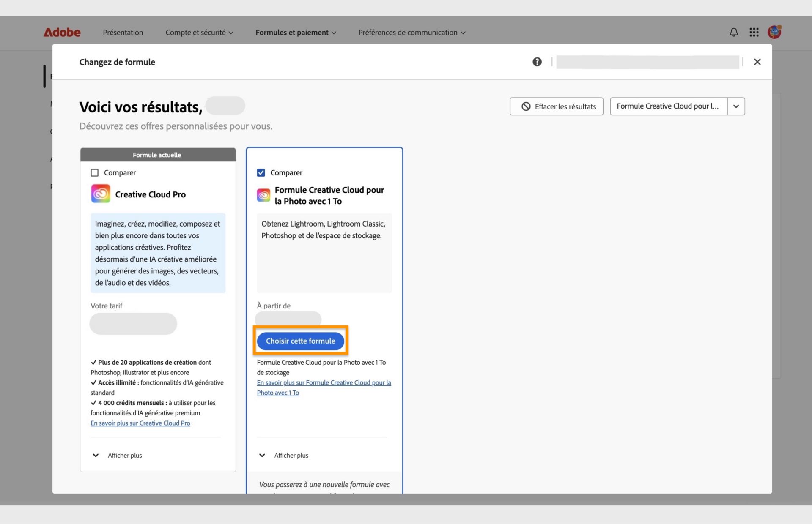812x524 pixels.
Task: Open En savoir plus sur Creative Cloud Pro
Action: tap(140, 423)
